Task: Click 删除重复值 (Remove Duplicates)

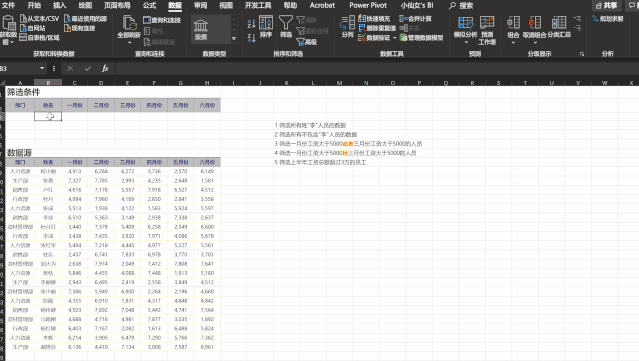Action: pos(377,28)
